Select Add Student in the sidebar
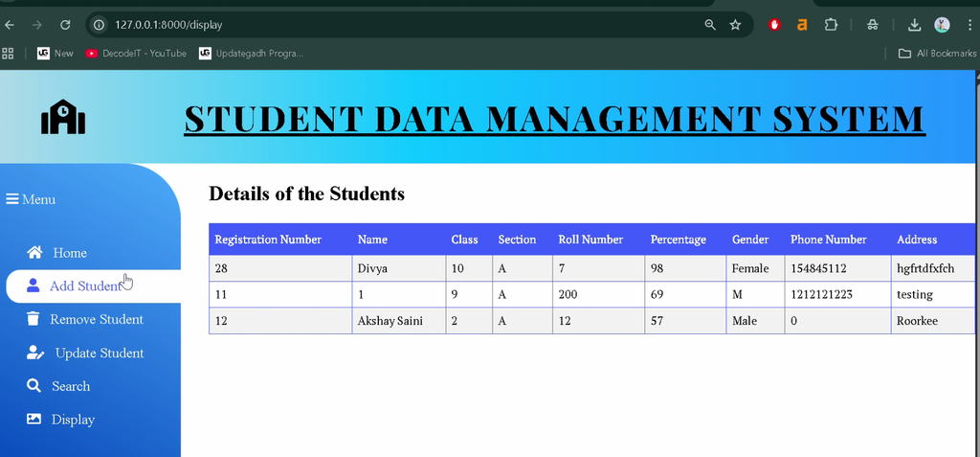The height and width of the screenshot is (457, 980). (x=85, y=286)
